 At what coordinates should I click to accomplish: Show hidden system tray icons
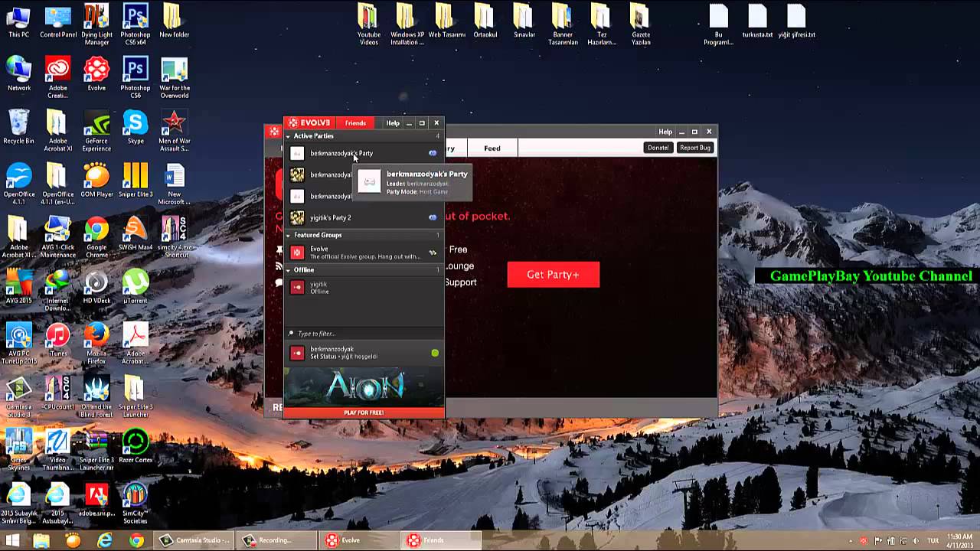pyautogui.click(x=851, y=540)
